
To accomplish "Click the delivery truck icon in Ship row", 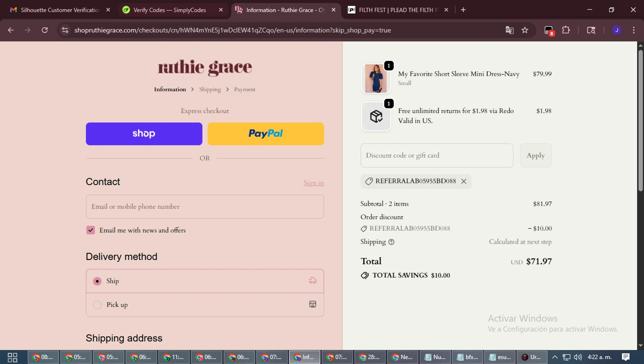I will pyautogui.click(x=313, y=281).
